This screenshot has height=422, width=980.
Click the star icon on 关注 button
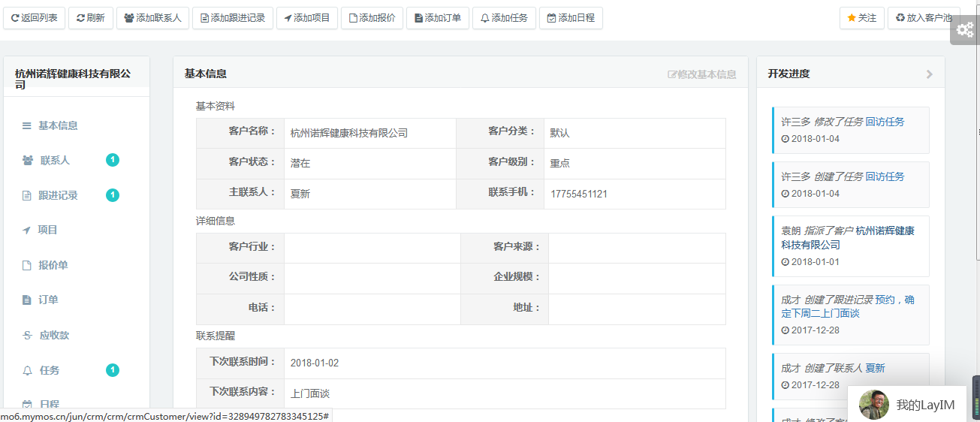pos(851,18)
